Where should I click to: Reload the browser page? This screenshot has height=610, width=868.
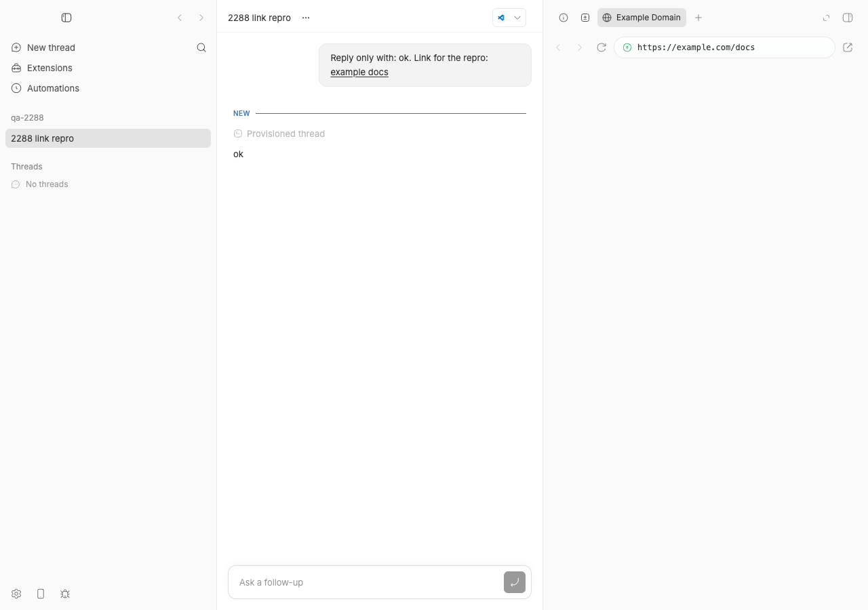pyautogui.click(x=601, y=47)
